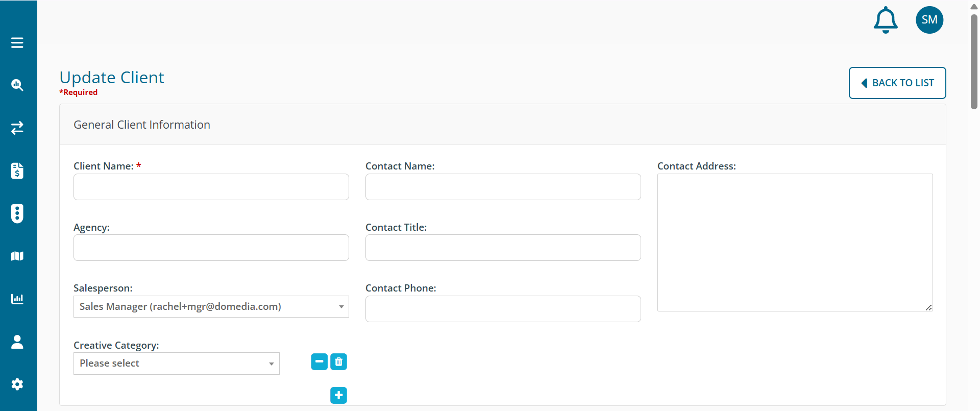980x411 pixels.
Task: Open the exchange arrows sidebar icon
Action: point(17,128)
